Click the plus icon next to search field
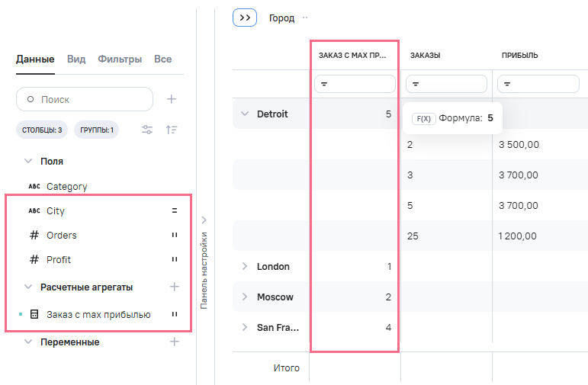The height and width of the screenshot is (385, 588). [x=172, y=99]
